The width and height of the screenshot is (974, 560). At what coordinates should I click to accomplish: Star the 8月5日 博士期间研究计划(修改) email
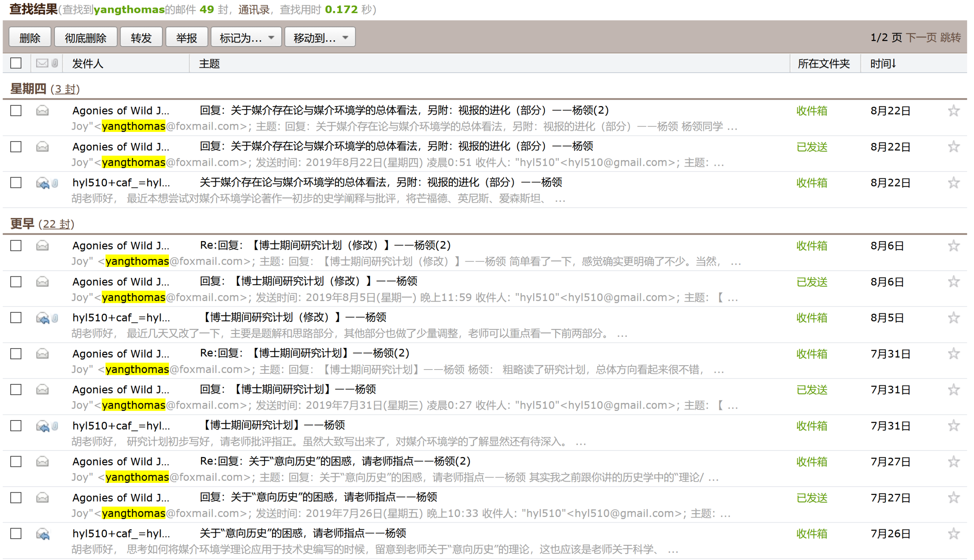pos(953,318)
